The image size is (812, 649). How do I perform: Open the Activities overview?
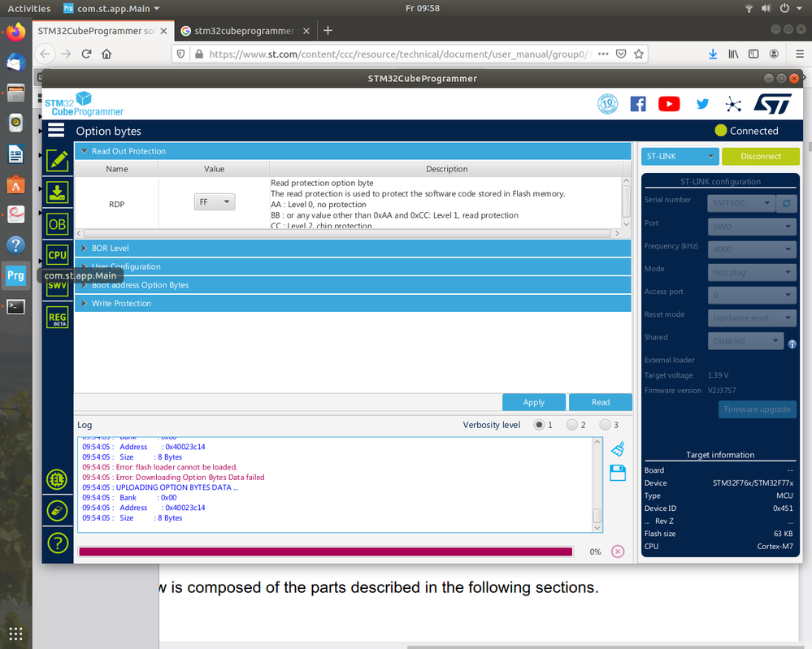click(x=29, y=8)
